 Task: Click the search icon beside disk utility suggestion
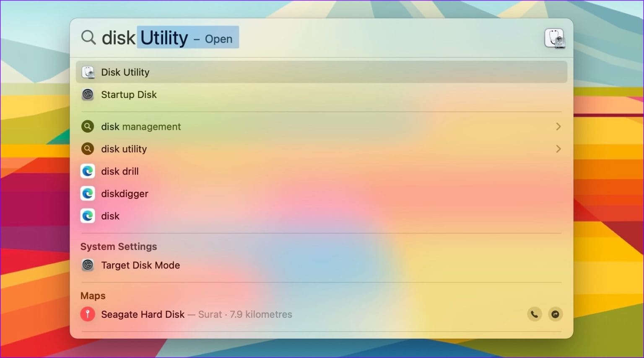coord(88,149)
